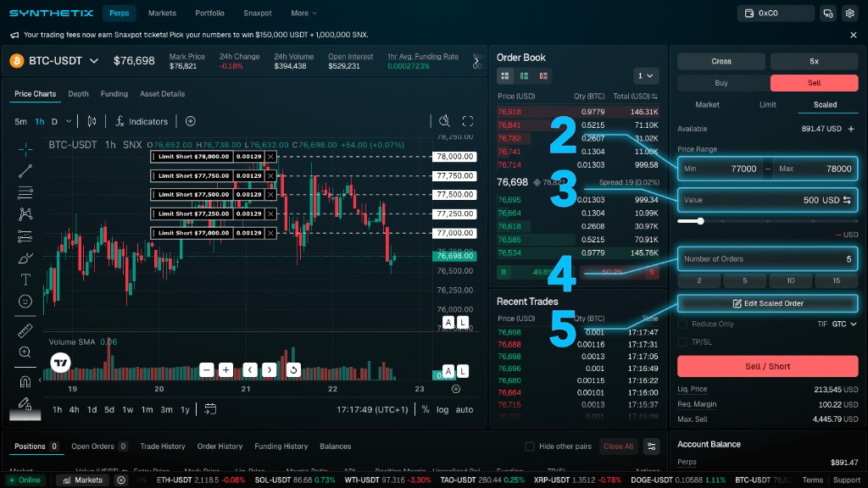Reset chart view with the circular arrow
This screenshot has height=488, width=868.
[x=293, y=369]
